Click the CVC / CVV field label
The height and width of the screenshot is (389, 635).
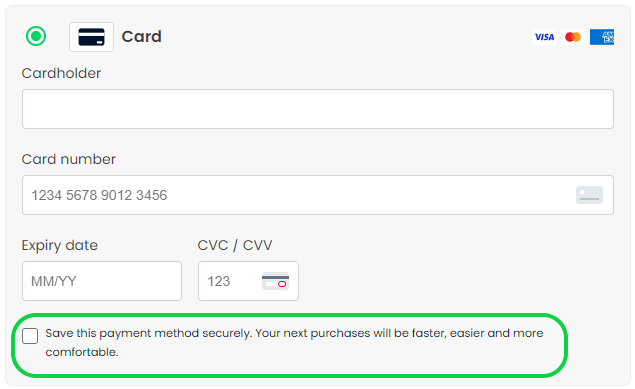[235, 245]
